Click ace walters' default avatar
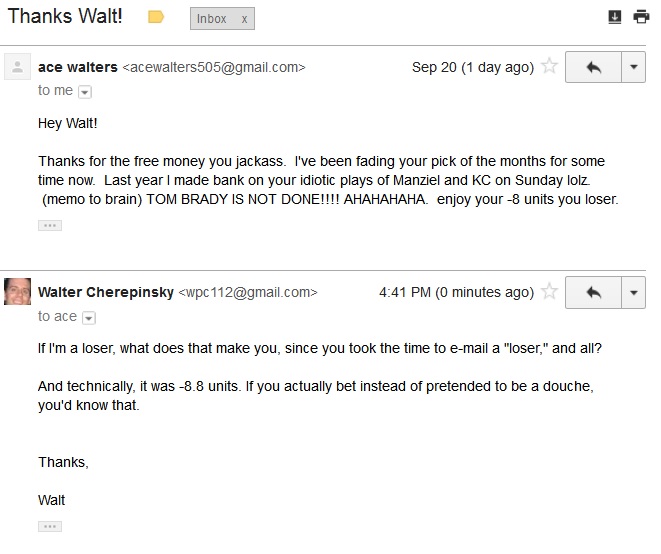The width and height of the screenshot is (661, 554). click(17, 67)
